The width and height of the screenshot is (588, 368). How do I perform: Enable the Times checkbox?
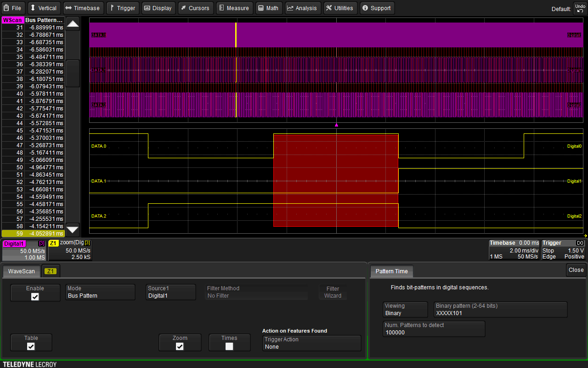click(x=229, y=346)
